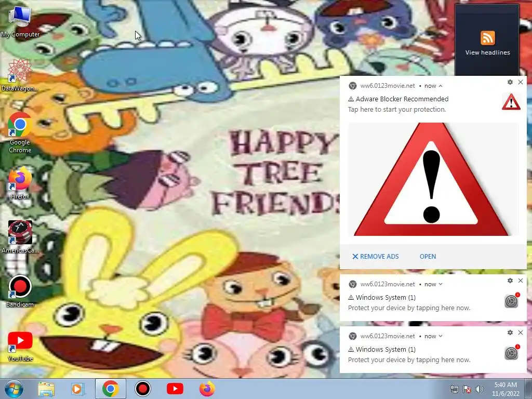Click gear badge icon on bottom notification
This screenshot has height=399, width=532.
click(x=512, y=353)
